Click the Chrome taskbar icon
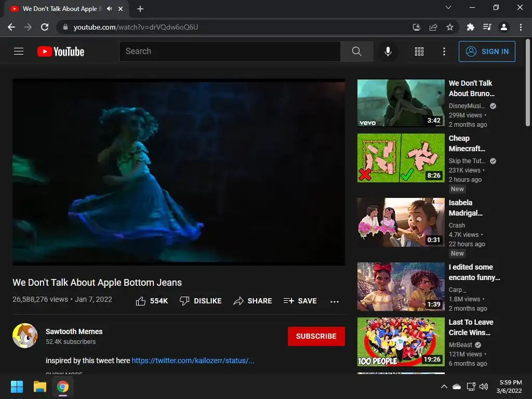532x399 pixels. [x=63, y=387]
